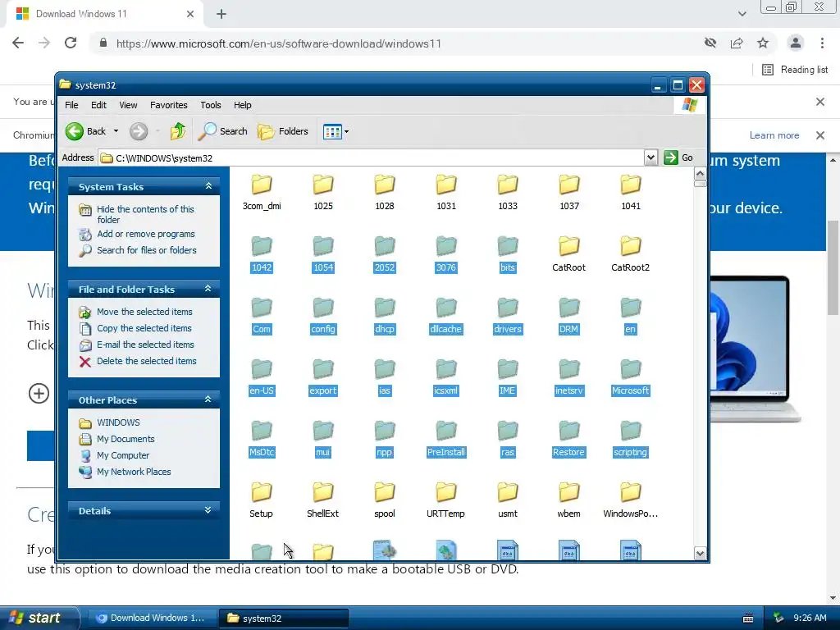Image resolution: width=840 pixels, height=630 pixels.
Task: Select the drivers folder
Action: click(x=507, y=315)
